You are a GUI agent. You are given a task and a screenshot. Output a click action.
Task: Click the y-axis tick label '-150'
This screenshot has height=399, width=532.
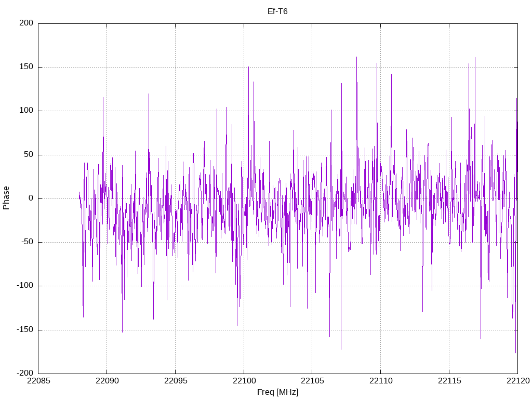(25, 329)
